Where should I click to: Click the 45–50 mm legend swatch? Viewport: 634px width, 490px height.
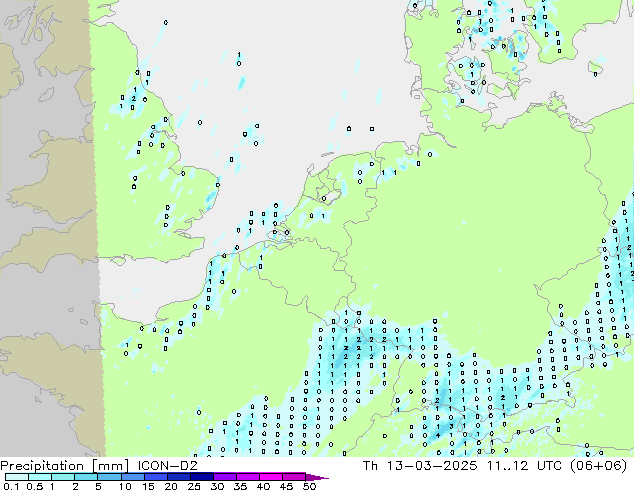[x=294, y=477]
